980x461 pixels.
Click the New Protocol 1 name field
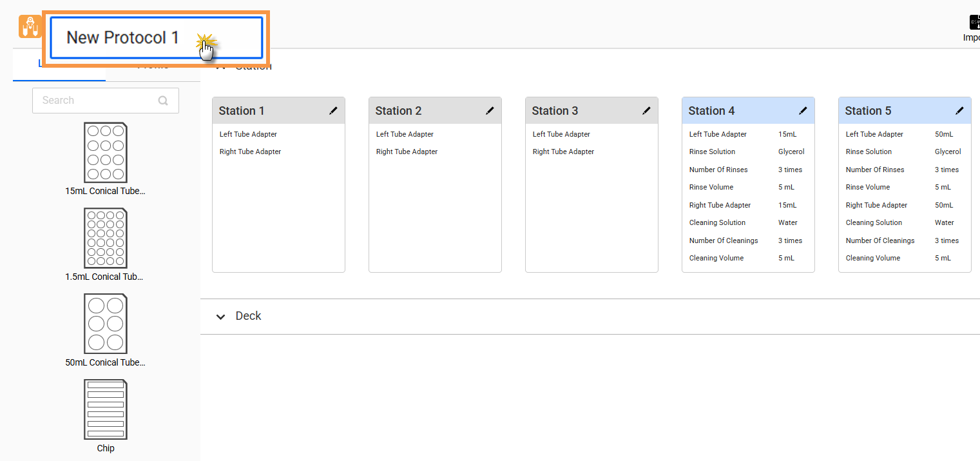pos(156,37)
